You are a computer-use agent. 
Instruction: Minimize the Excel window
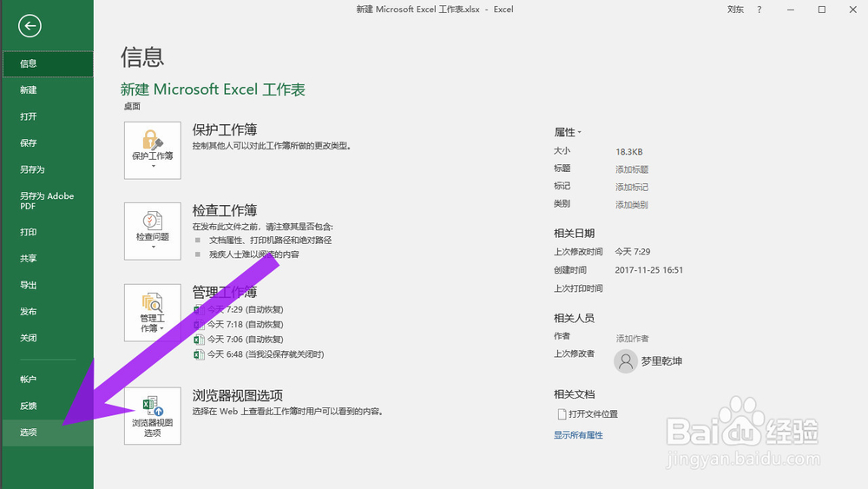pos(791,10)
